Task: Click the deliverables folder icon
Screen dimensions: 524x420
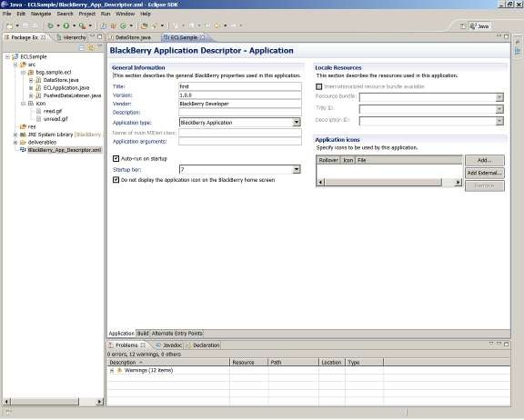Action: coord(23,142)
